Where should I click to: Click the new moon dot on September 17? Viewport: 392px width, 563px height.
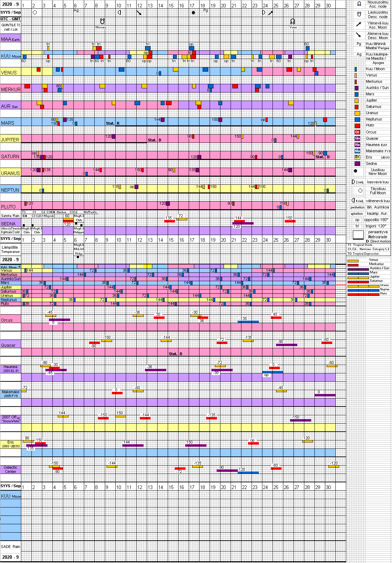coord(193,13)
